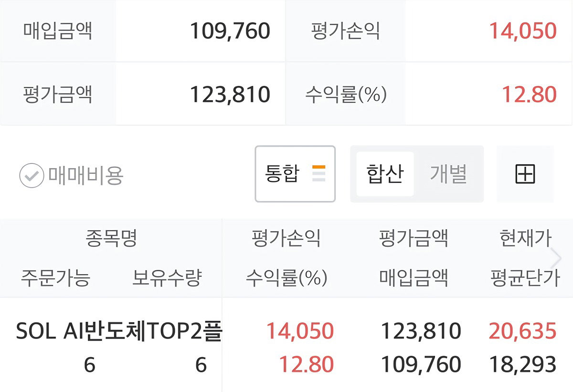The height and width of the screenshot is (392, 573).
Task: Sort by the 종목명 column header
Action: (111, 238)
